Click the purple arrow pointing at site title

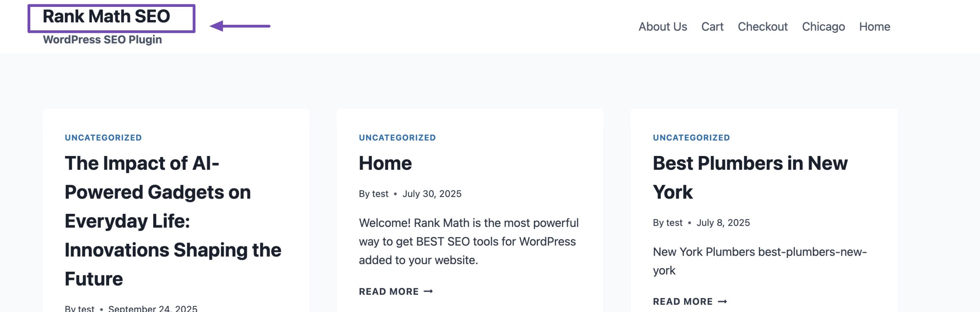tap(240, 26)
